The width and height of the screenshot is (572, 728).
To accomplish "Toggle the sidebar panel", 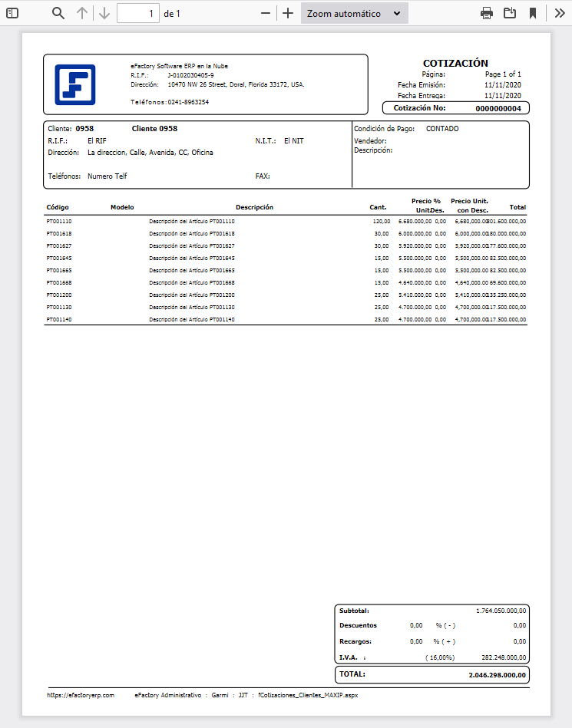I will coord(12,13).
